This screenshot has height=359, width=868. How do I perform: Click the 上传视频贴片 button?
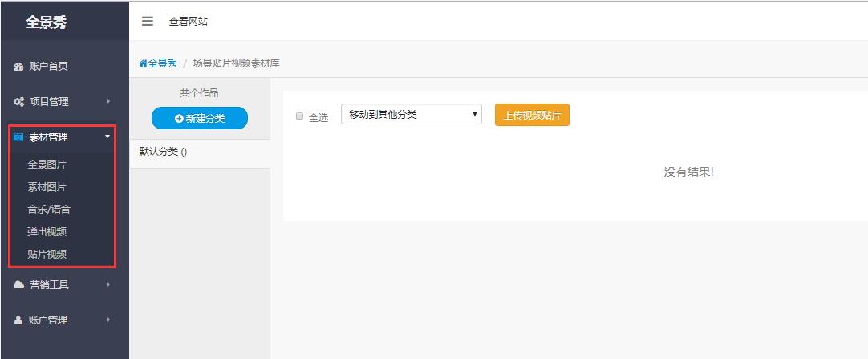531,115
